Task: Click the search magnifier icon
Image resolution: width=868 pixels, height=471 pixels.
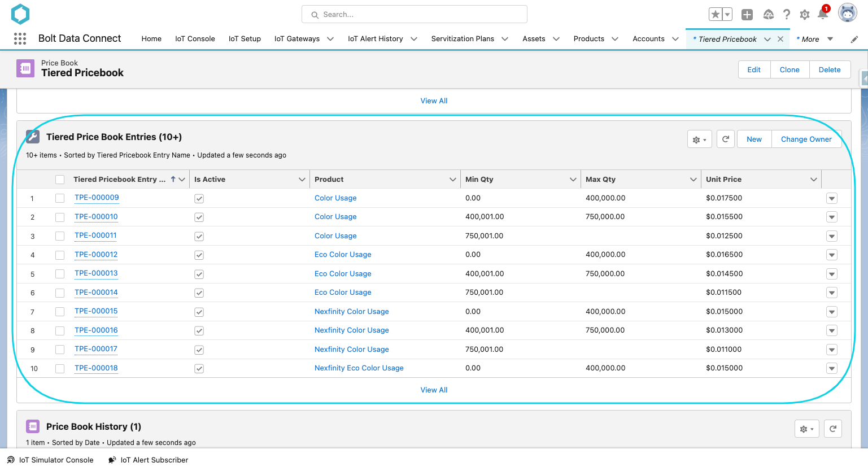Action: (315, 15)
